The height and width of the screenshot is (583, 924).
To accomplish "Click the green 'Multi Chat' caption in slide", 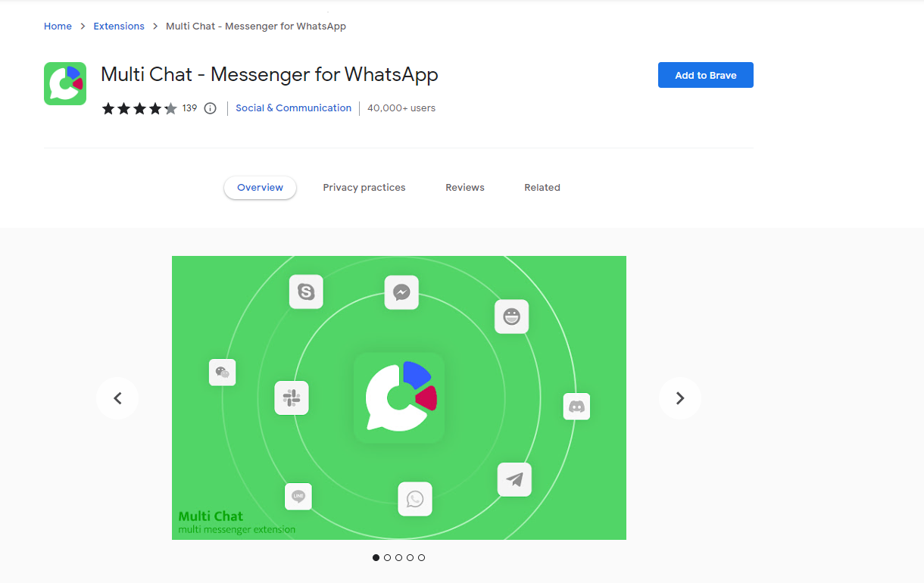I will point(211,516).
